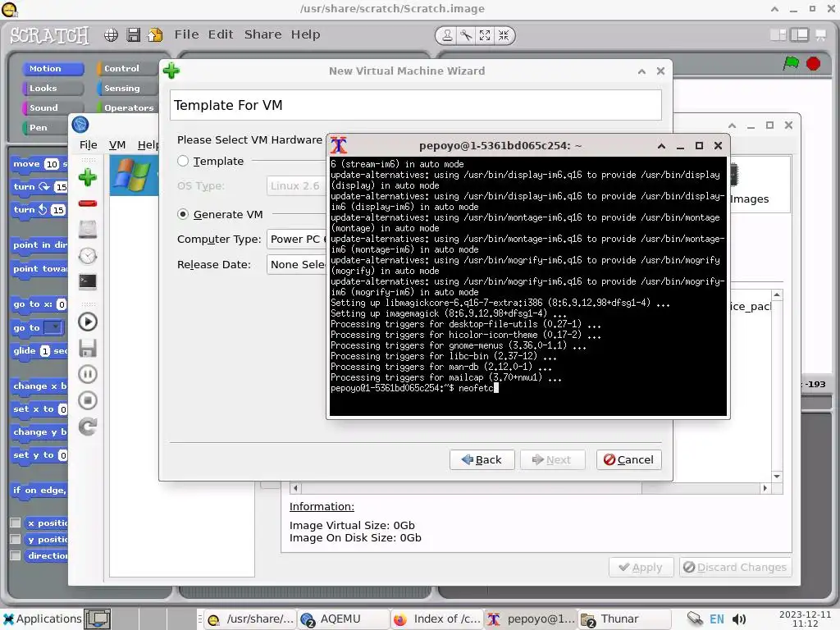Click AQEMU floppy save state icon
The height and width of the screenshot is (630, 840).
click(88, 348)
